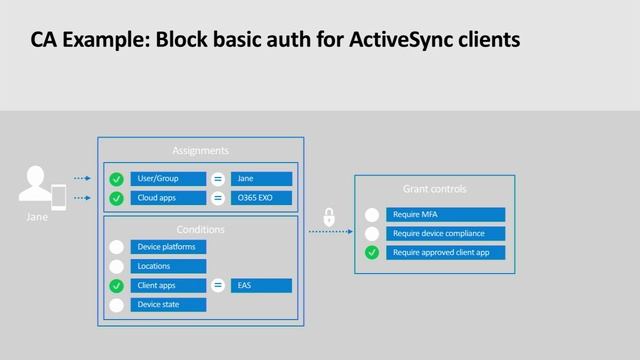Select the Require MFA box
The image size is (640, 360).
click(446, 215)
